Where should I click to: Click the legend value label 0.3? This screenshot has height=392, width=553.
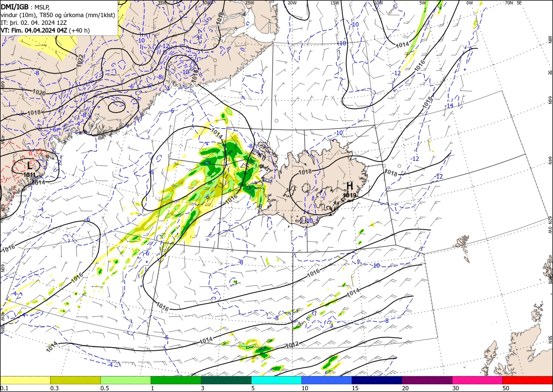pos(54,388)
